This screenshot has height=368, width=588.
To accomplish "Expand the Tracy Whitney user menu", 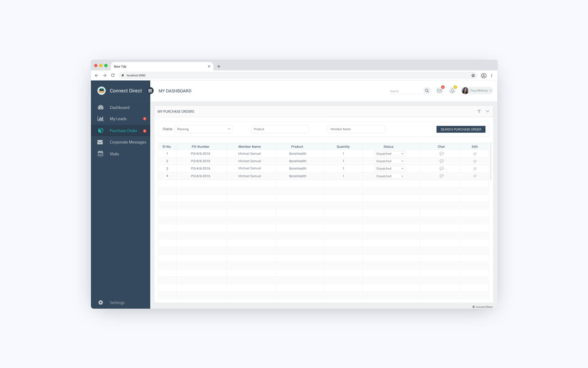I will click(x=479, y=91).
